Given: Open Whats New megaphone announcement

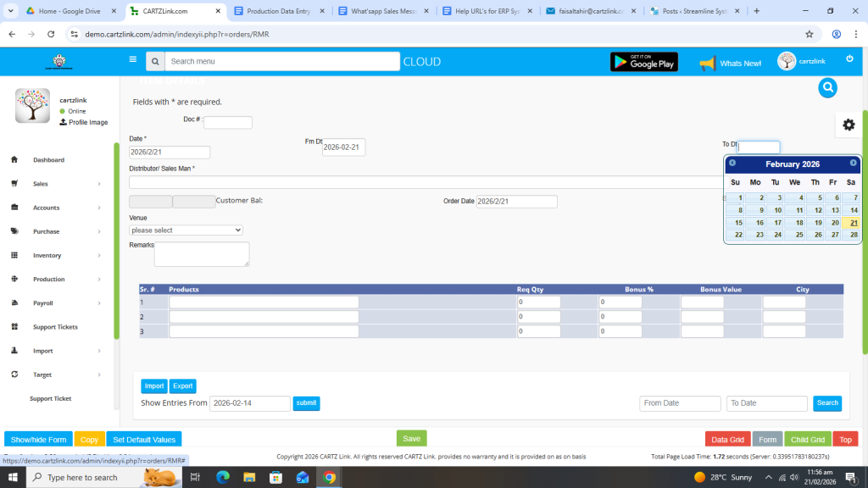Looking at the screenshot, I should tap(730, 64).
